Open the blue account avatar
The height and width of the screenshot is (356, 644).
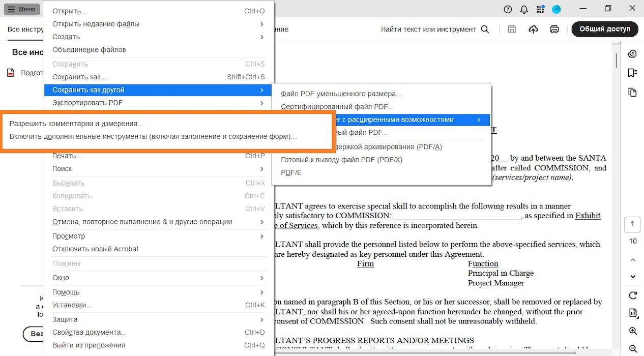(x=557, y=9)
